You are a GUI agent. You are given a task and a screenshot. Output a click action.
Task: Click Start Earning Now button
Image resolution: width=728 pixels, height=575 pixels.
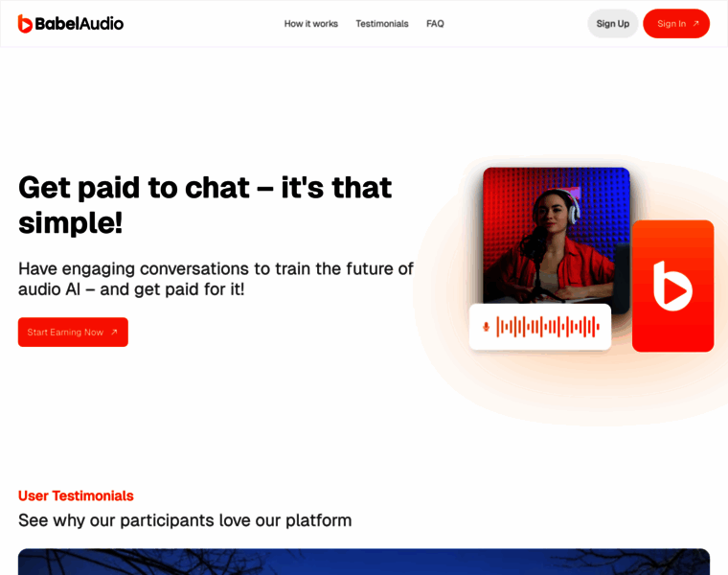(x=73, y=333)
